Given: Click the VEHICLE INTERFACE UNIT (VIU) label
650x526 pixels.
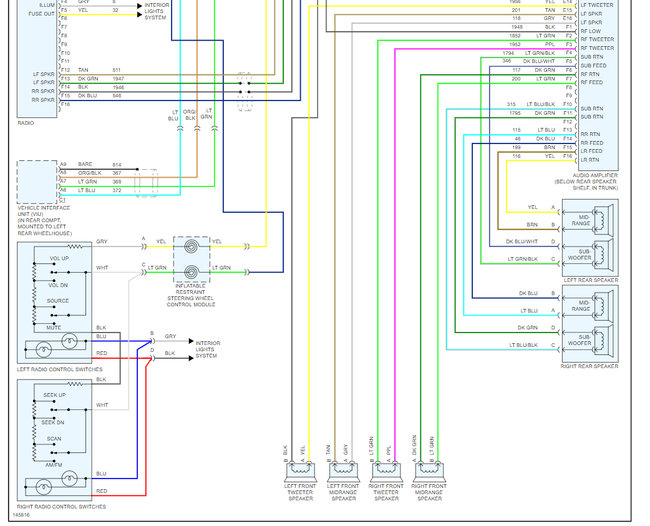Looking at the screenshot, I should [44, 221].
